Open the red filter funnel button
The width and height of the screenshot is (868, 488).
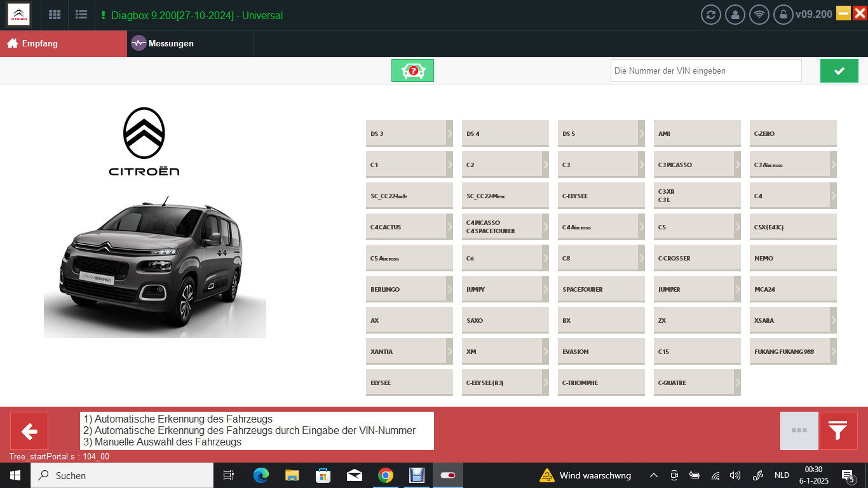(839, 431)
